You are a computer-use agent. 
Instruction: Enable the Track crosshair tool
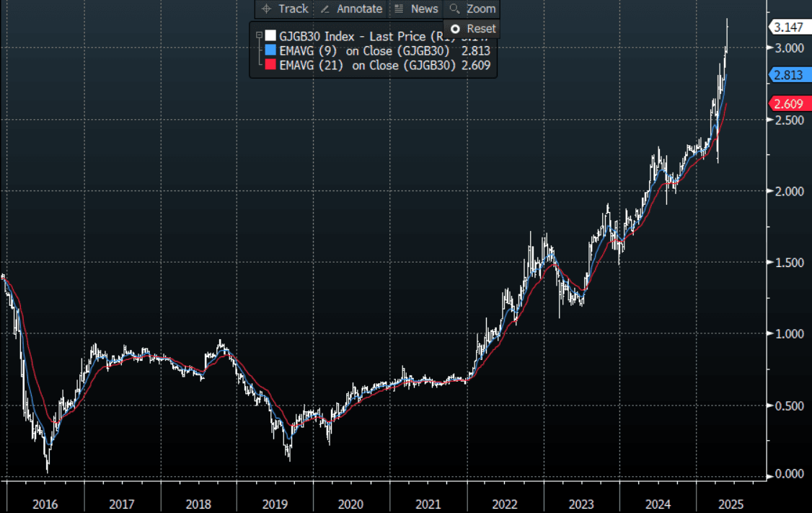click(284, 9)
